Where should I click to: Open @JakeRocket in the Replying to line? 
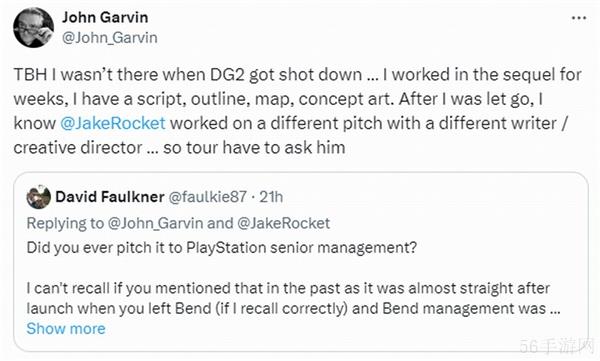283,223
